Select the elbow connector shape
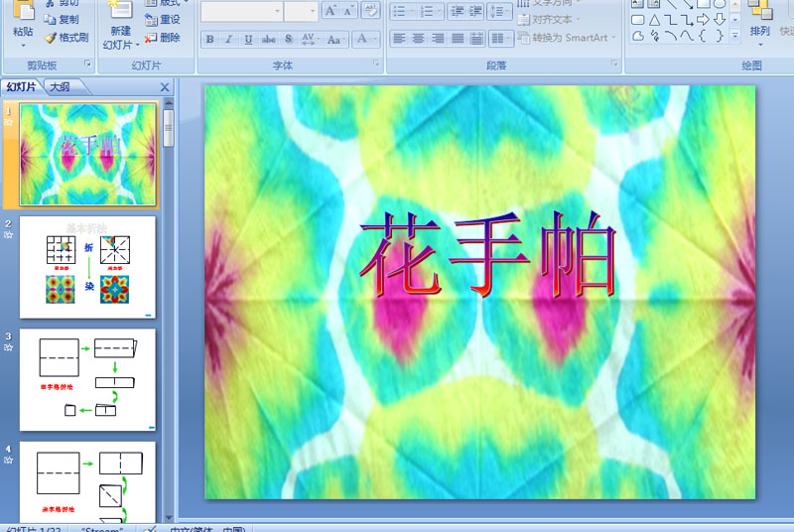This screenshot has height=532, width=794. pyautogui.click(x=670, y=20)
